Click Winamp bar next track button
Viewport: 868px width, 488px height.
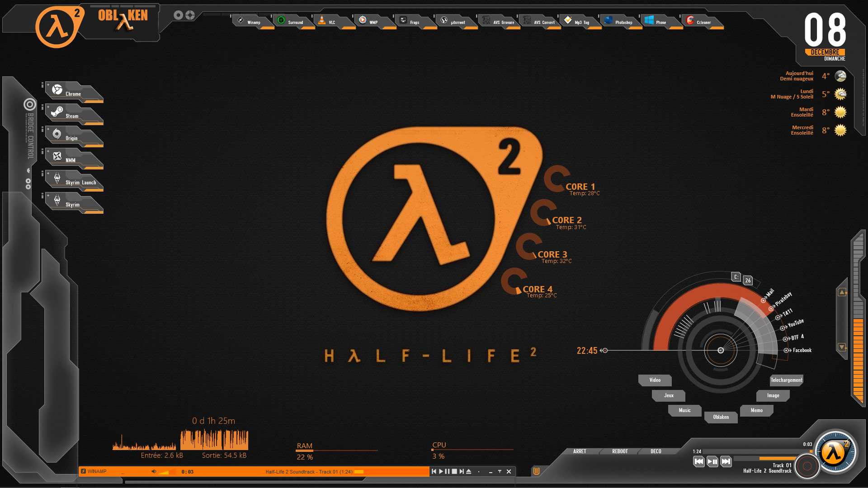pos(461,471)
